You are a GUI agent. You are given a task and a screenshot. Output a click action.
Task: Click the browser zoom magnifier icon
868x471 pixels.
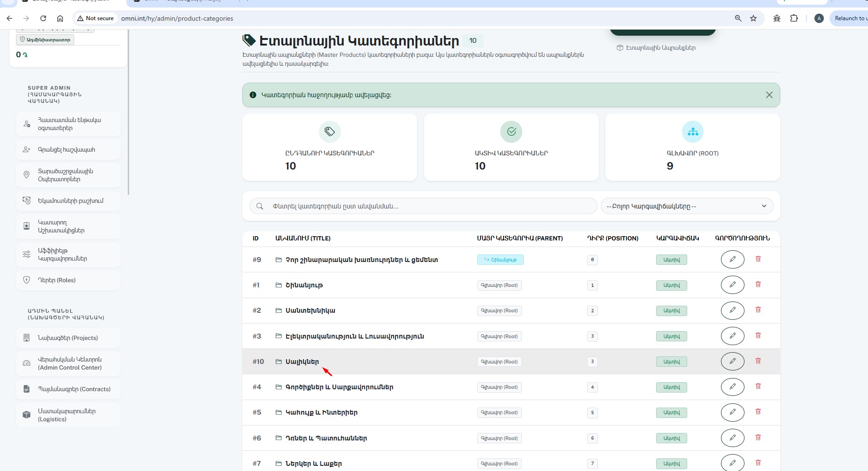[738, 18]
